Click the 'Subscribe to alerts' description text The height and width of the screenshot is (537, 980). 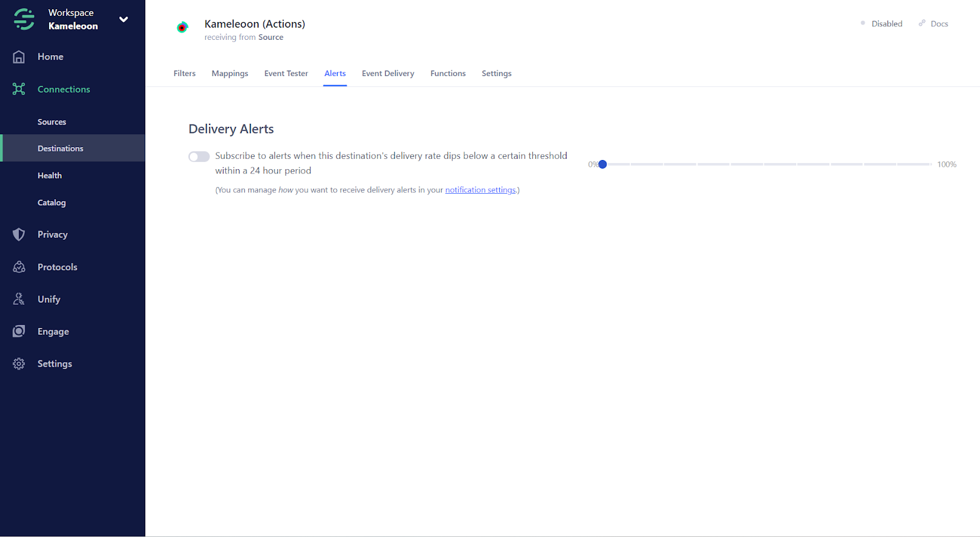(x=391, y=163)
